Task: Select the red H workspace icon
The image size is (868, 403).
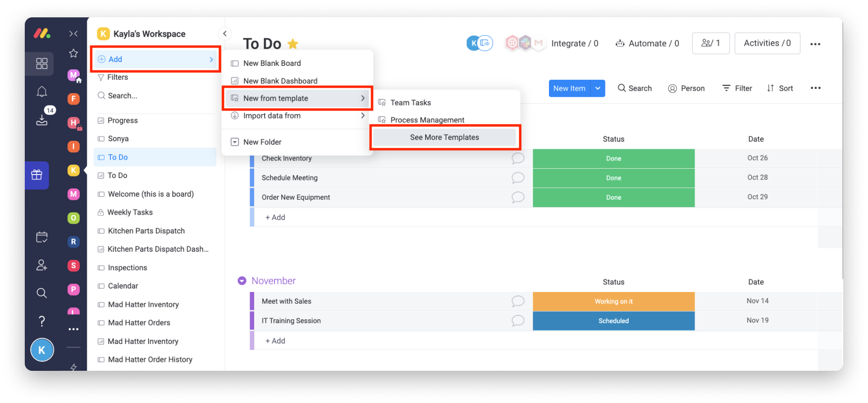Action: point(73,122)
